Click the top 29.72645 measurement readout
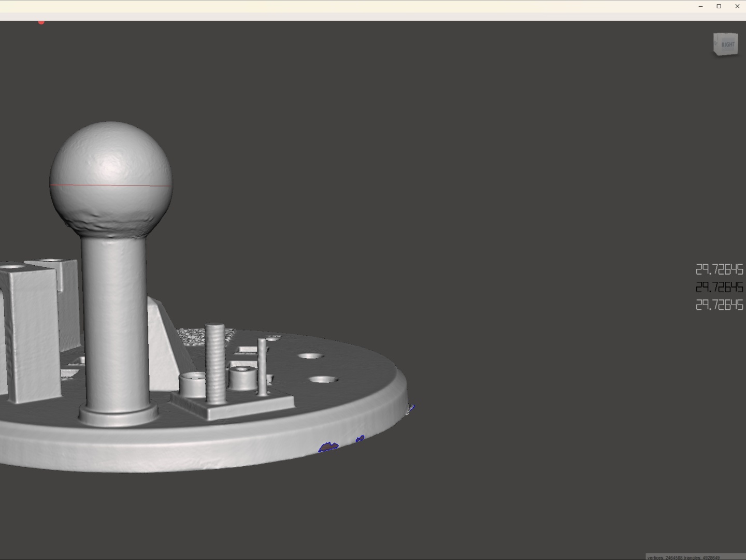Screen dimensions: 746x560 pyautogui.click(x=719, y=269)
